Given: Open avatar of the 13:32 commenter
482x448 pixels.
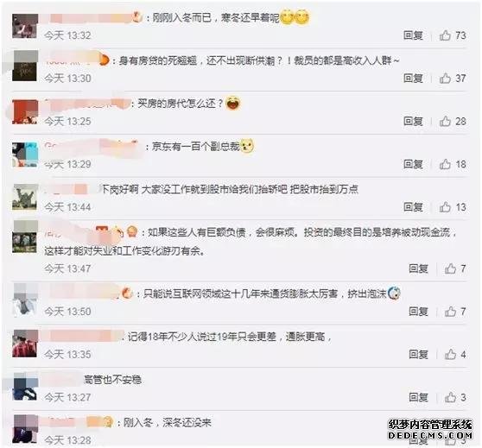Looking at the screenshot, I should [x=25, y=26].
